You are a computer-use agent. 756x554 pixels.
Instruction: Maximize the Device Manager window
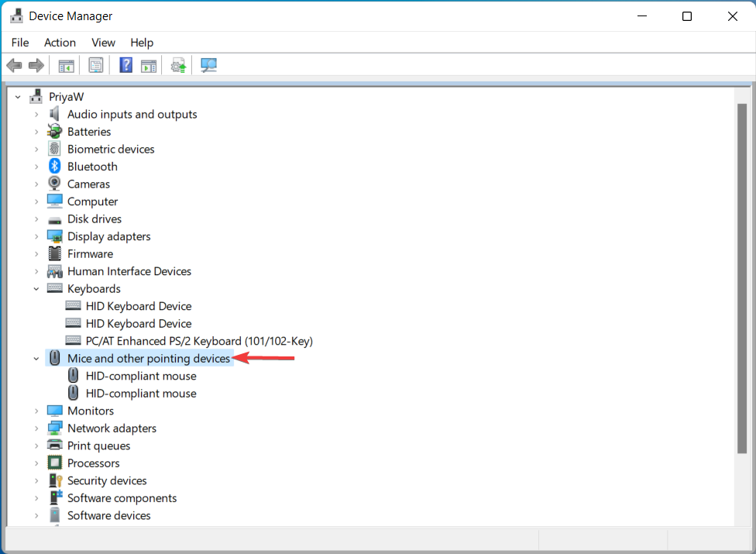coord(687,16)
